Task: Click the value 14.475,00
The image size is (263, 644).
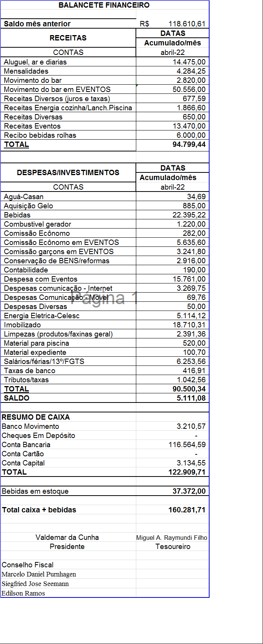Action: tap(189, 62)
